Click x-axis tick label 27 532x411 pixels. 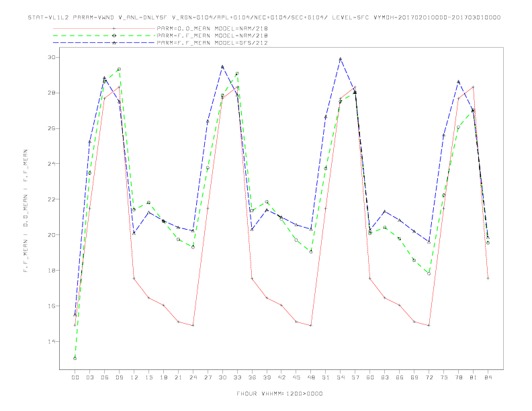point(208,377)
